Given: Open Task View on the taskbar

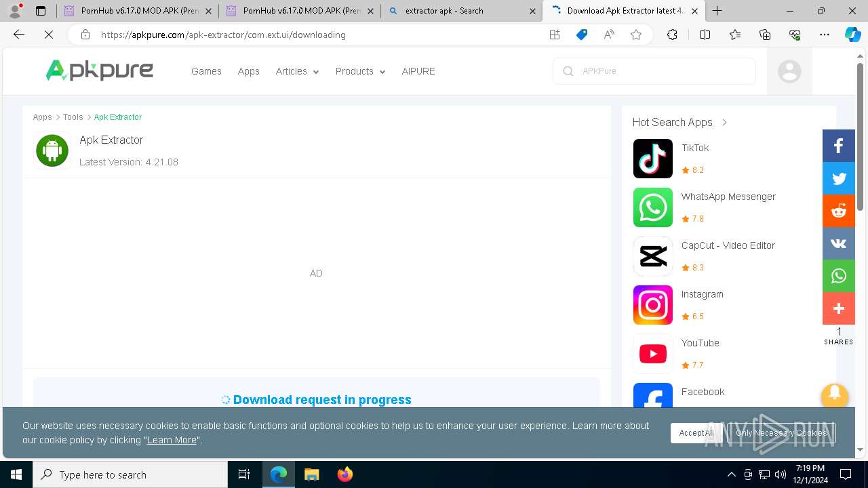Looking at the screenshot, I should pyautogui.click(x=244, y=474).
